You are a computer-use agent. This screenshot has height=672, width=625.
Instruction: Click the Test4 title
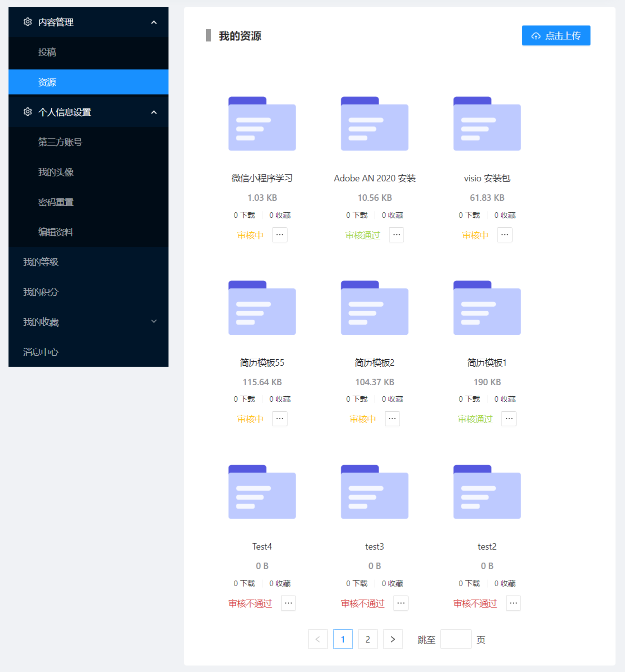click(262, 547)
